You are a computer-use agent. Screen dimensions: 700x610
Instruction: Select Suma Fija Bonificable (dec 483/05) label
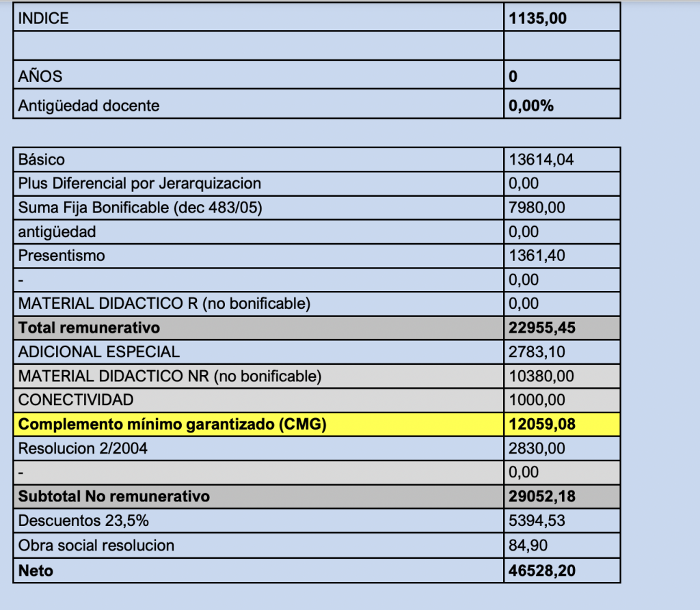(x=140, y=208)
